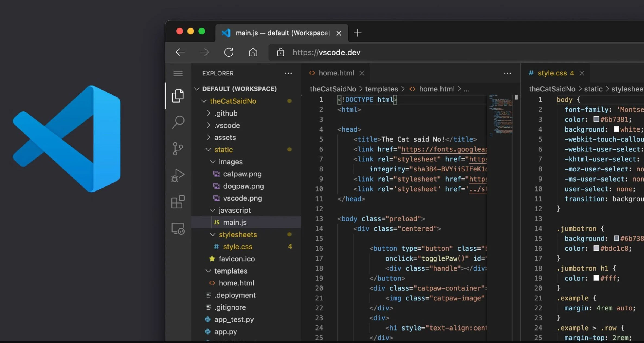Image resolution: width=644 pixels, height=343 pixels.
Task: Switch to the home.html editor tab
Action: (336, 73)
